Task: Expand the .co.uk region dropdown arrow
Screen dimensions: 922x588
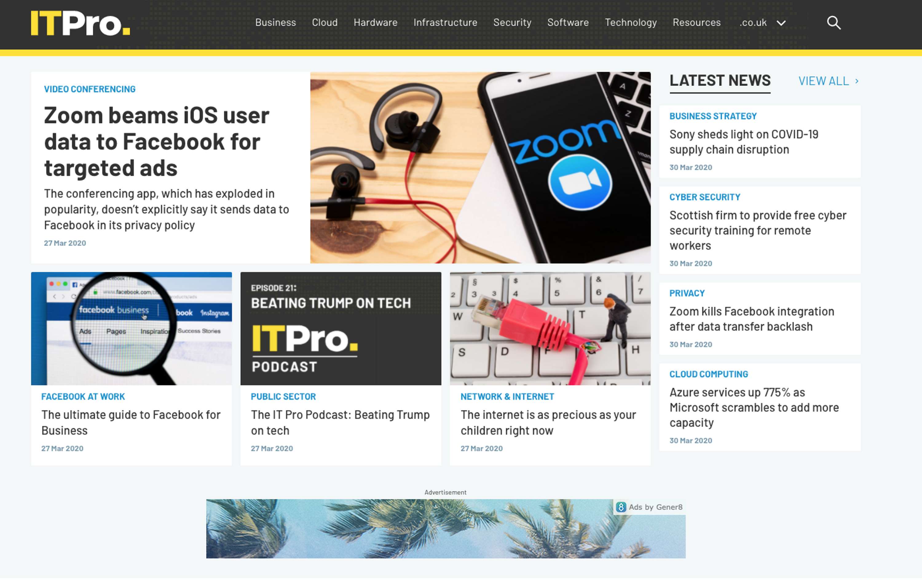Action: tap(781, 23)
